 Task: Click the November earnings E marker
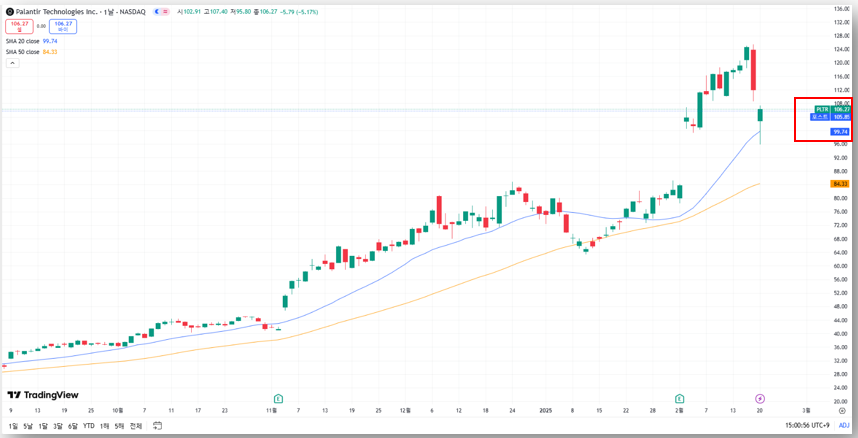[279, 398]
